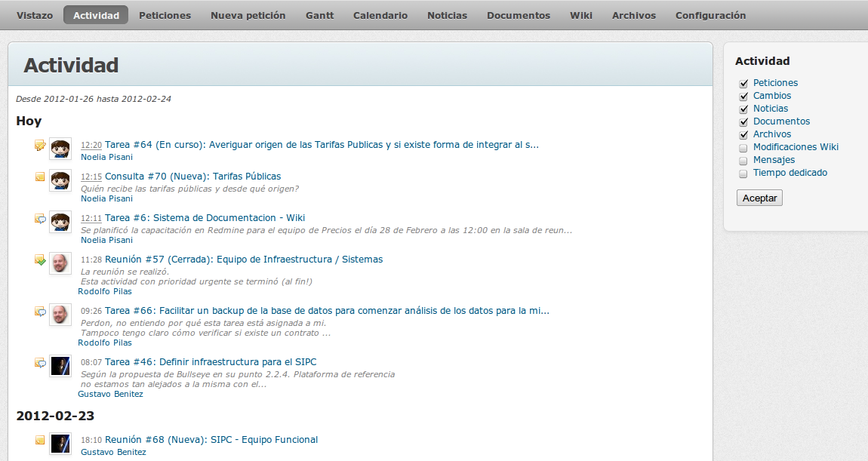Switch to the Gantt tab

pos(320,16)
